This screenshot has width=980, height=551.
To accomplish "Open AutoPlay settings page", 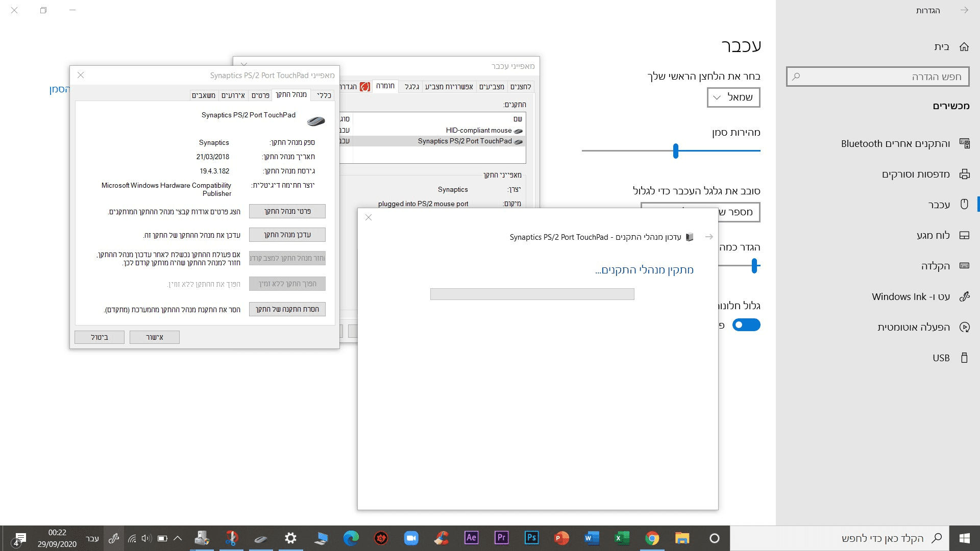I will click(x=914, y=328).
